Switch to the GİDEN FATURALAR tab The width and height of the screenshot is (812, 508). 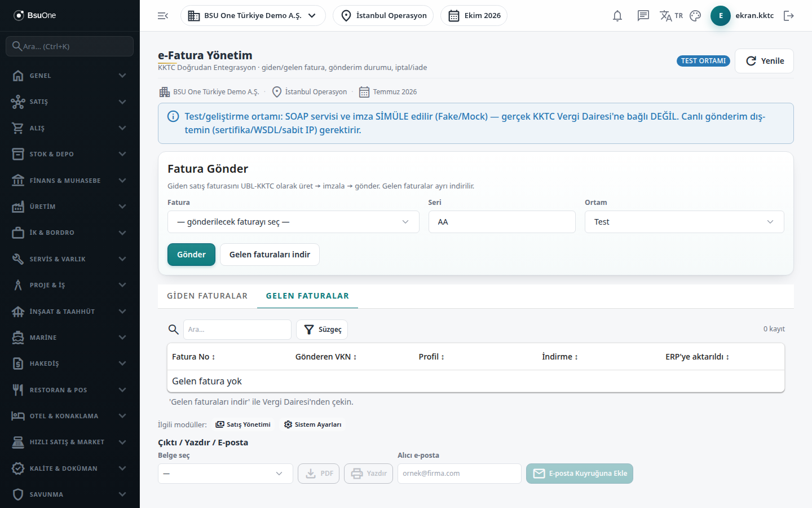tap(207, 296)
